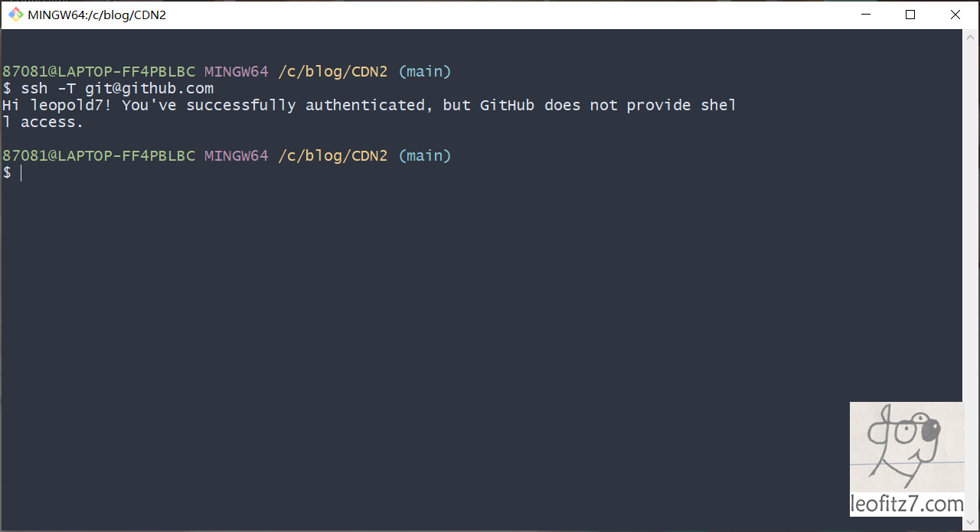Click the (main) branch label in first prompt

[424, 72]
